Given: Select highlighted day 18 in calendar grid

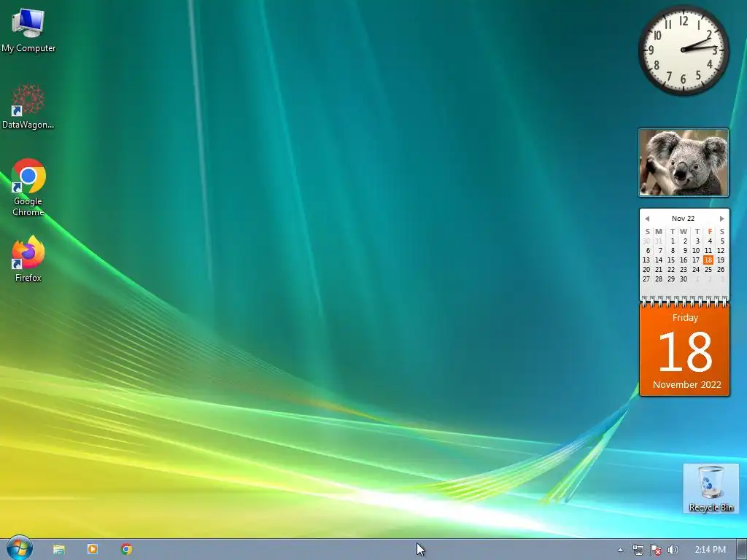Looking at the screenshot, I should [708, 260].
